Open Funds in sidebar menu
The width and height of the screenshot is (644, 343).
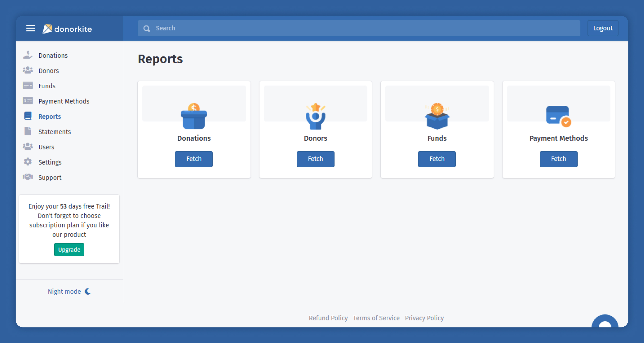[47, 86]
